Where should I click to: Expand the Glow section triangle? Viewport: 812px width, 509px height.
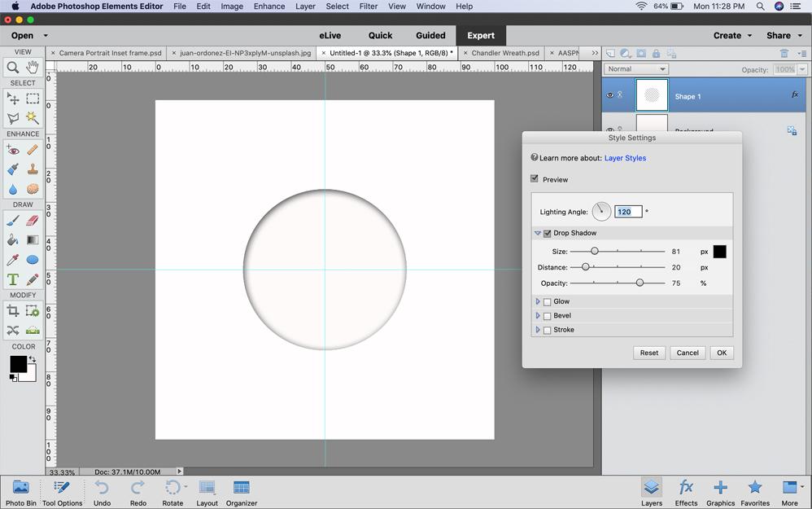(538, 301)
